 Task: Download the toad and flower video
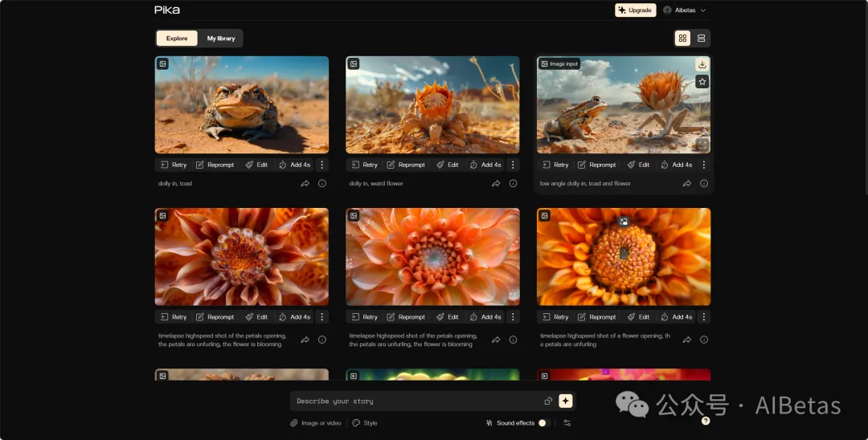pos(702,65)
